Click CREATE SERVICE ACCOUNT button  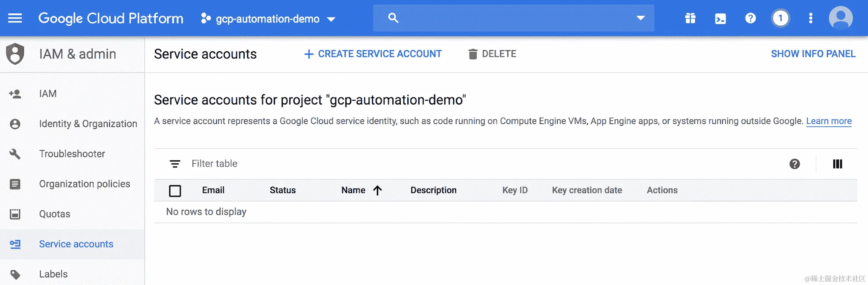(x=373, y=54)
